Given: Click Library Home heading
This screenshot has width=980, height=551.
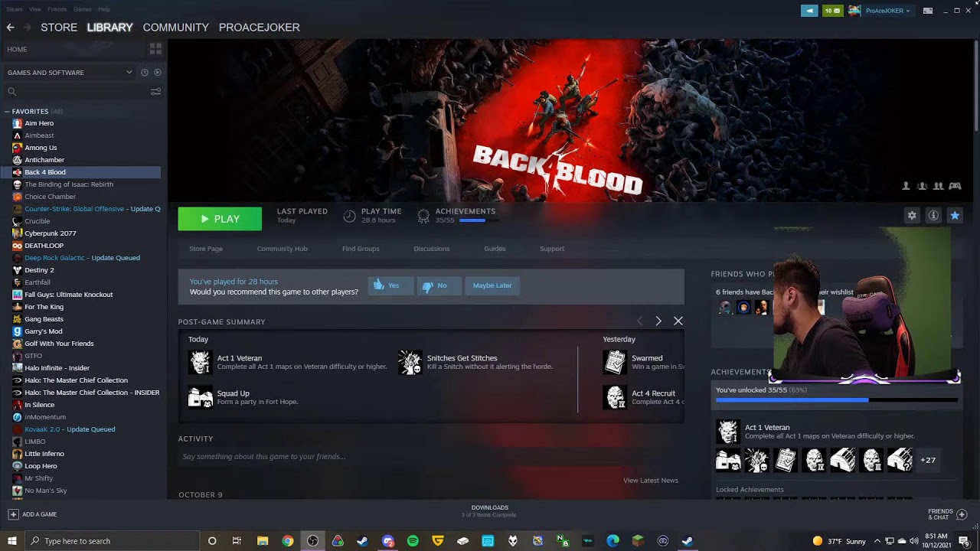Looking at the screenshot, I should point(17,49).
